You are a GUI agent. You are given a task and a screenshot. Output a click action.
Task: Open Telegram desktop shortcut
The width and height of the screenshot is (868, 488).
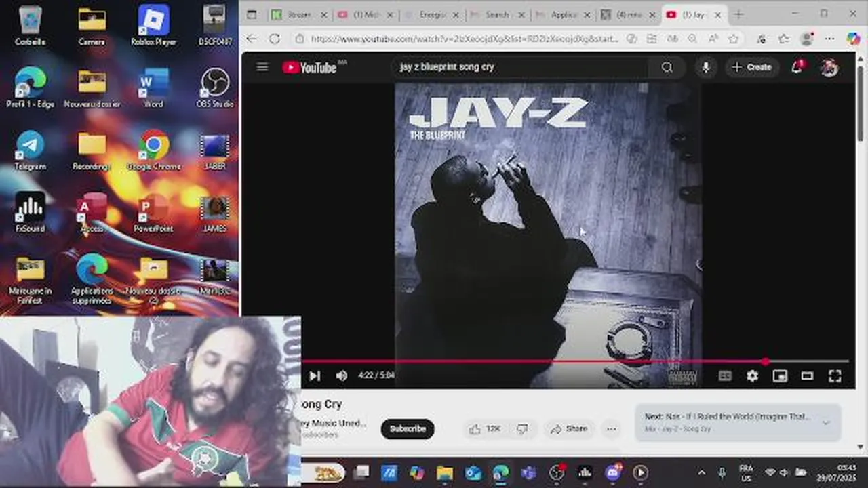pyautogui.click(x=31, y=150)
